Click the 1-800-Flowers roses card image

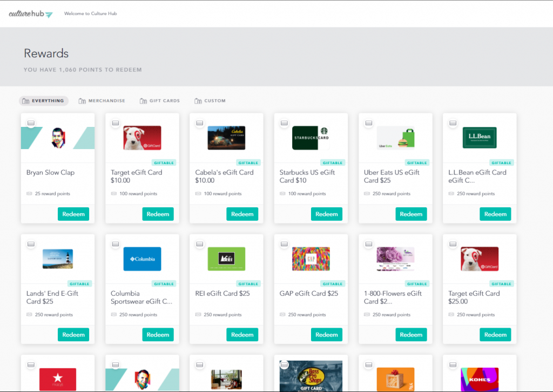pyautogui.click(x=395, y=259)
